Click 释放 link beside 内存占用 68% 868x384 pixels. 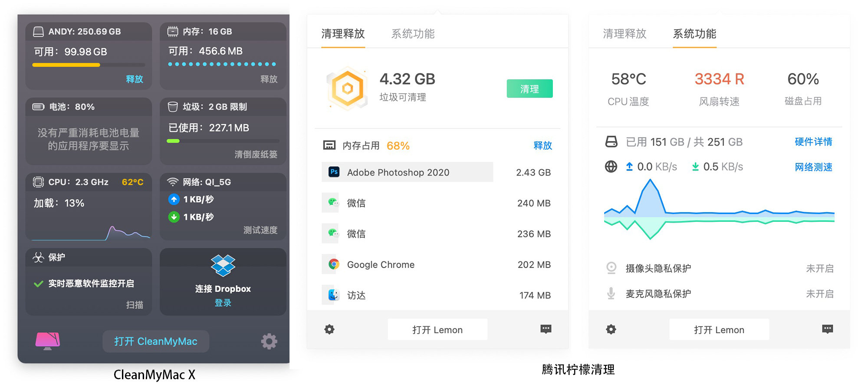[543, 146]
